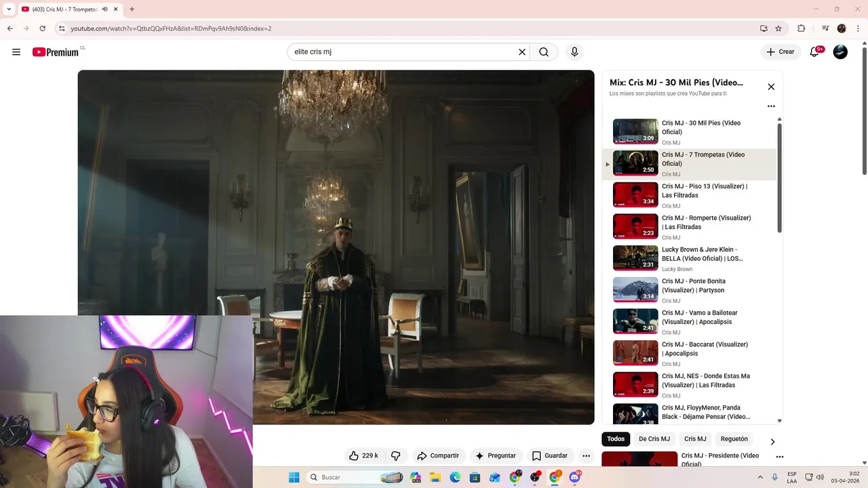The image size is (868, 488).
Task: Open options for Cris MJ - Presidente
Action: pyautogui.click(x=780, y=457)
